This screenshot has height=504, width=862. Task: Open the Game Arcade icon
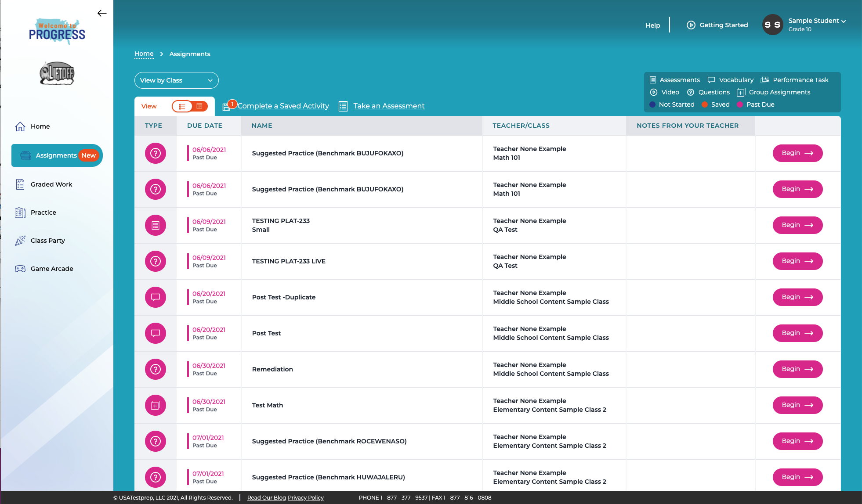pyautogui.click(x=20, y=268)
